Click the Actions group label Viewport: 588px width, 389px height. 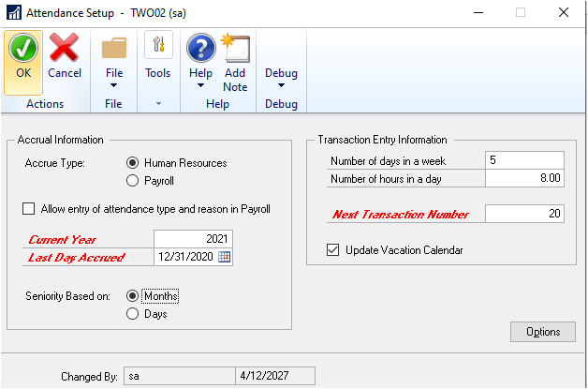click(x=45, y=104)
